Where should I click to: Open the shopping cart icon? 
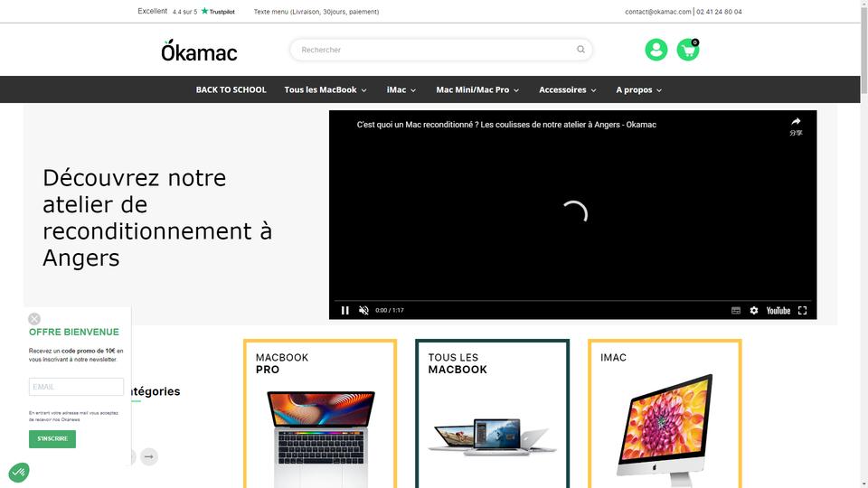(x=688, y=50)
